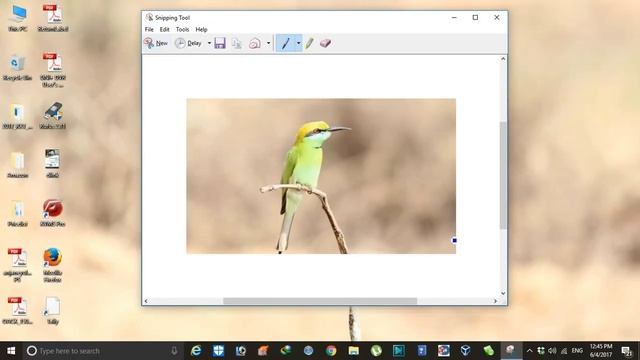Open the Action Center notifications icon
This screenshot has height=360, width=640.
(627, 351)
